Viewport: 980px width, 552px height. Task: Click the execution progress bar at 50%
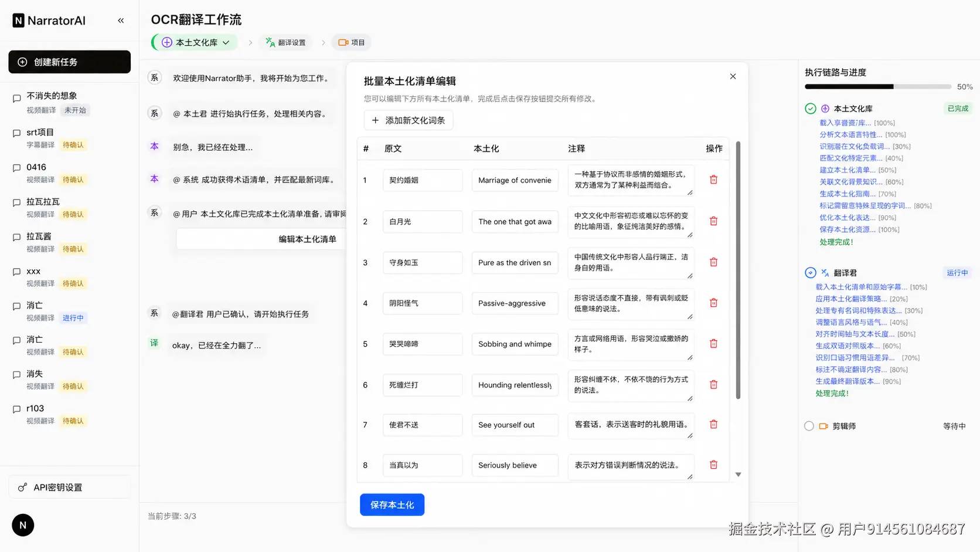point(878,87)
